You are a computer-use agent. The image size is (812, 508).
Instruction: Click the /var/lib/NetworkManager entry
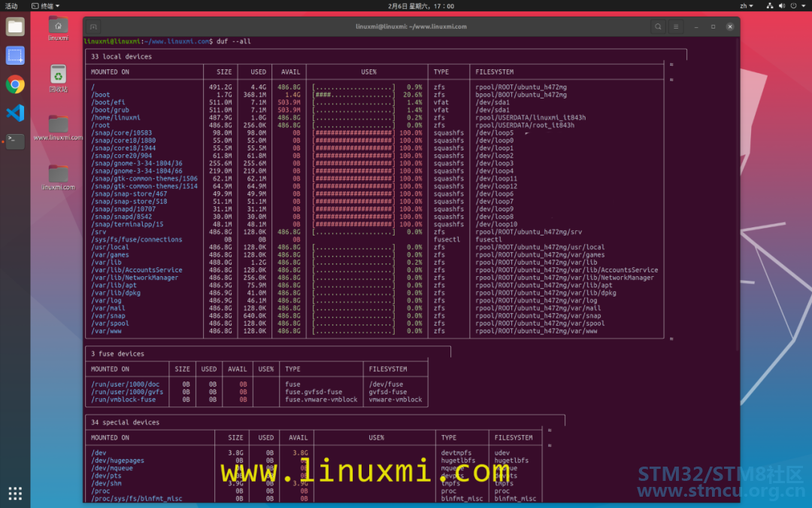pyautogui.click(x=135, y=277)
